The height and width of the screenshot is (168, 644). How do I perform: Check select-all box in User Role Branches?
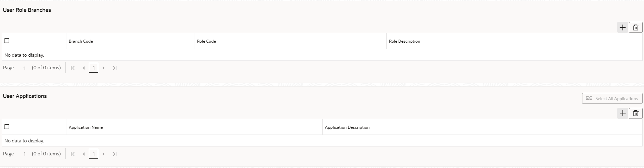7,41
